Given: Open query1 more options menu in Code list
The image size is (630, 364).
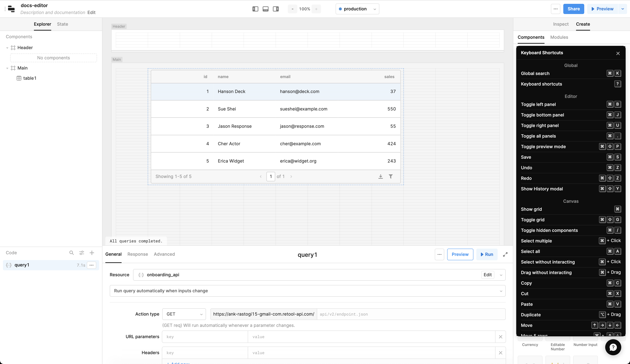Looking at the screenshot, I should point(92,265).
